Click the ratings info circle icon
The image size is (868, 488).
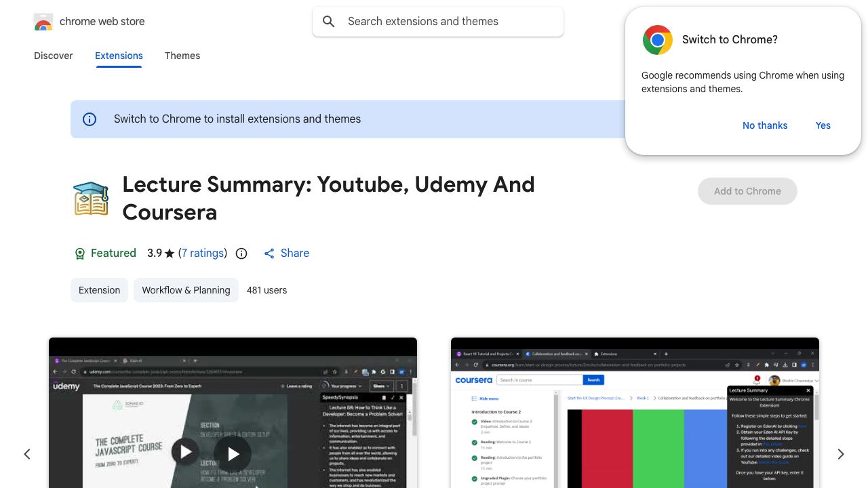(x=241, y=253)
